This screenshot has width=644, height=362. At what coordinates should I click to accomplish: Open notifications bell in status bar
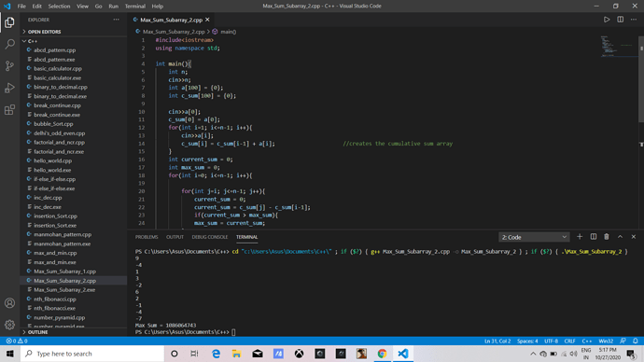(636, 341)
